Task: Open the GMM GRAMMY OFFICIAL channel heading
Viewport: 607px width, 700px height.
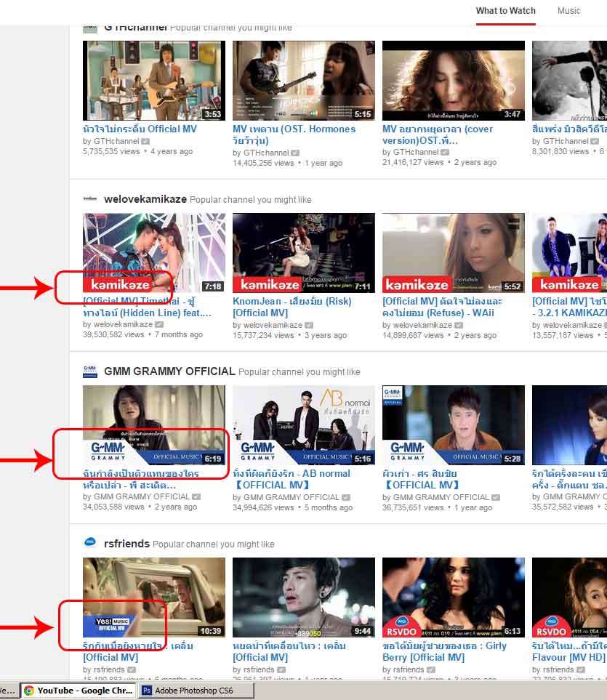Action: [169, 371]
